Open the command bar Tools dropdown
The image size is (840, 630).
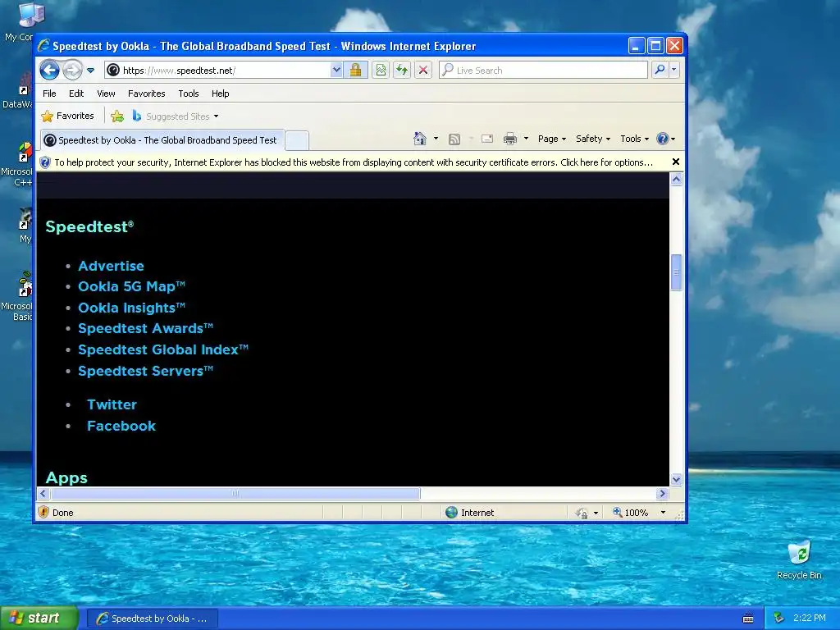[x=634, y=139]
